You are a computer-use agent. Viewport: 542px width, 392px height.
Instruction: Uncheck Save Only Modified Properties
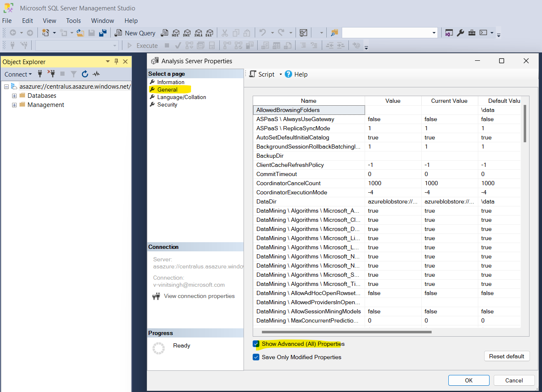pyautogui.click(x=256, y=357)
